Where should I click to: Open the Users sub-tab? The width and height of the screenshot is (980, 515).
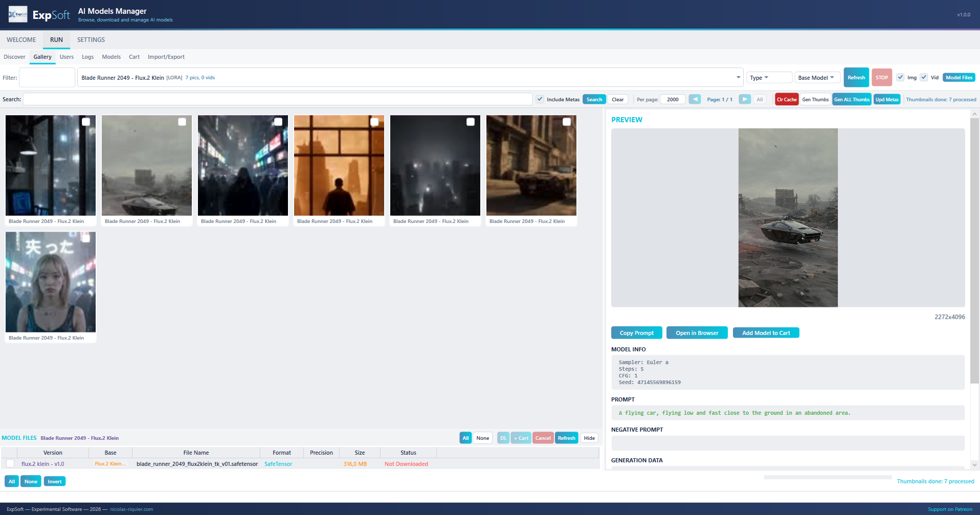[66, 57]
